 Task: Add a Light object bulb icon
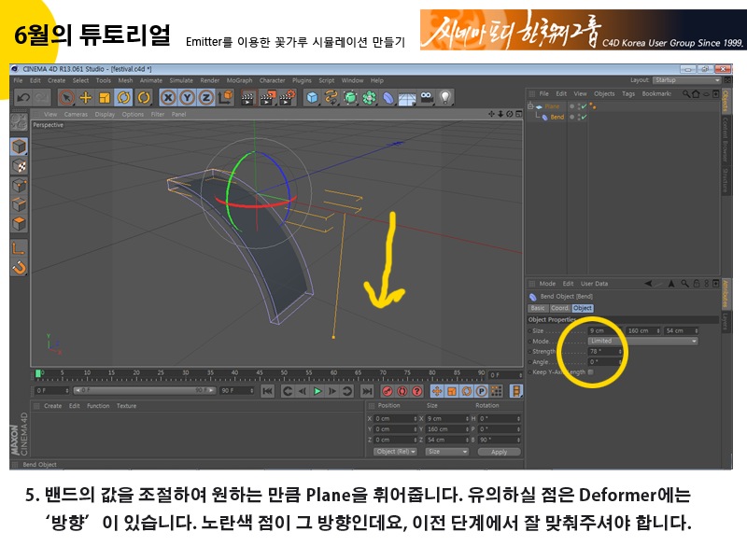pyautogui.click(x=445, y=98)
